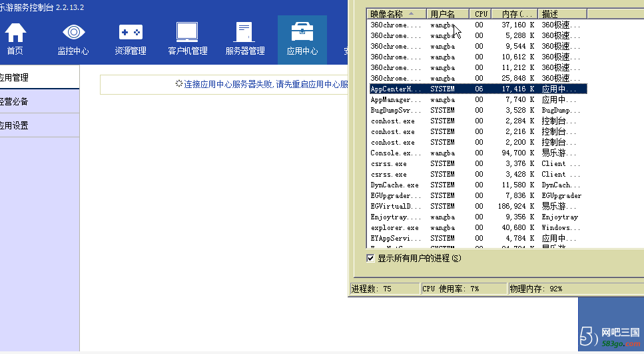Select 360chrome row using 9,544 K
Screen dimensions: 644x354
pyautogui.click(x=478, y=46)
